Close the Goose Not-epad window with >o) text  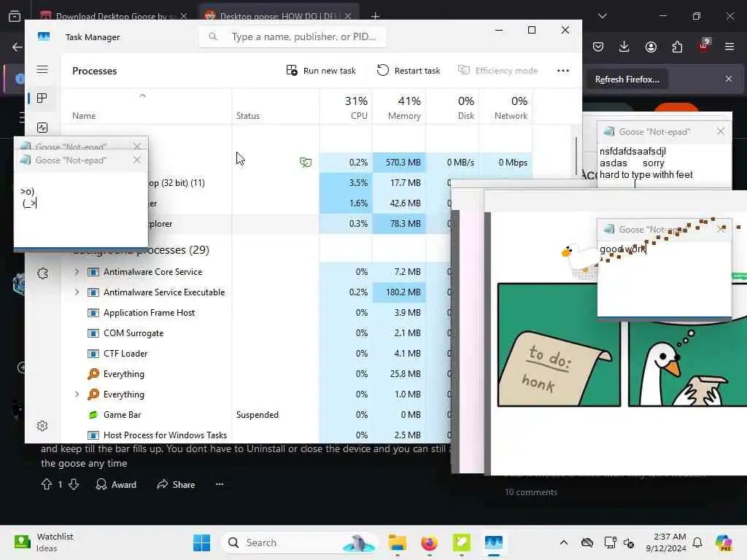click(137, 160)
